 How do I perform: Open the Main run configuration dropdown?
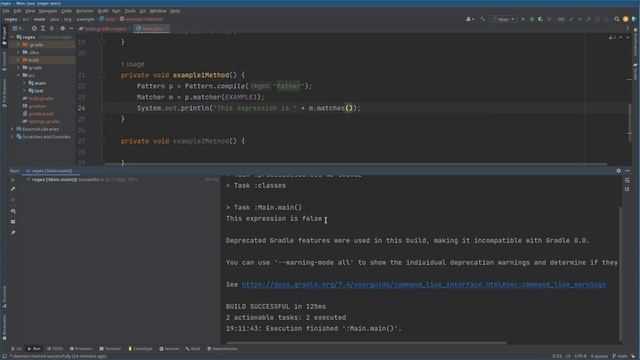(503, 19)
